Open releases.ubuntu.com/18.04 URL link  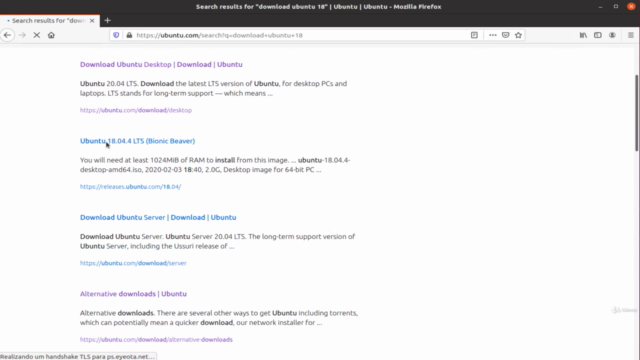tap(131, 187)
